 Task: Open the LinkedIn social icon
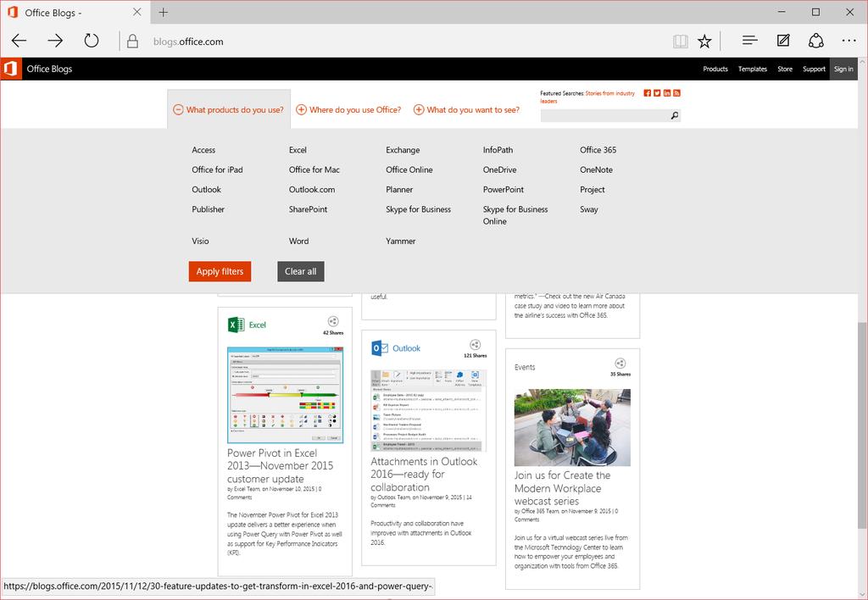667,93
